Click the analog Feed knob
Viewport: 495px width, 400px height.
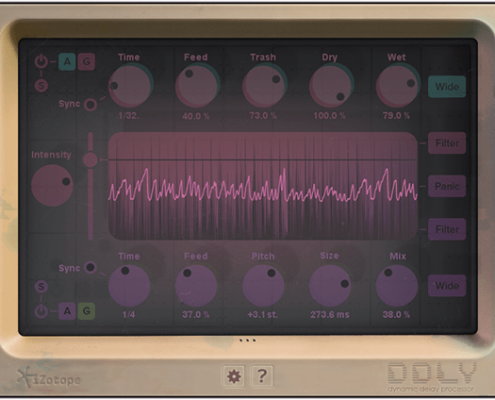pos(197,86)
